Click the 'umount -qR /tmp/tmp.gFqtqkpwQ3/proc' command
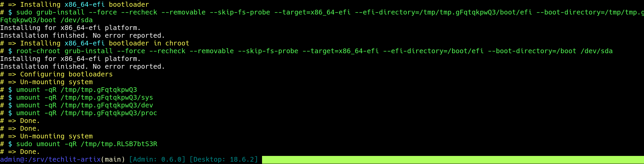 pyautogui.click(x=87, y=113)
